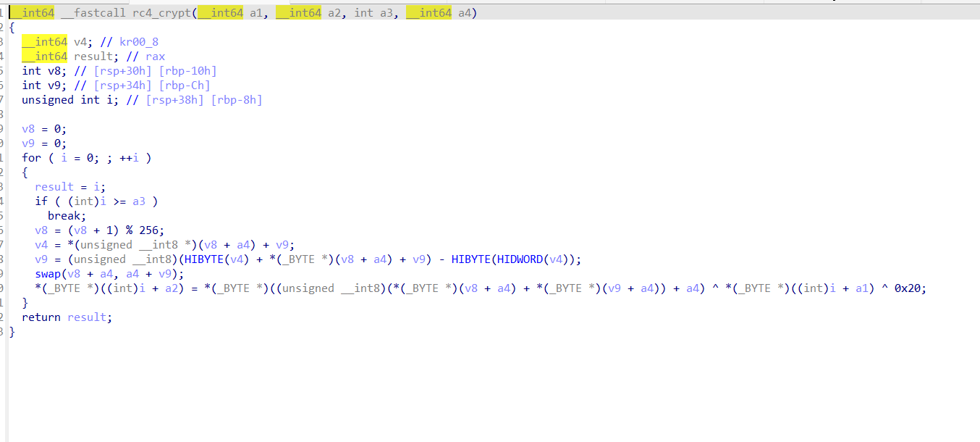Click the kr00_8 comment after v4
The height and width of the screenshot is (442, 980).
click(139, 42)
